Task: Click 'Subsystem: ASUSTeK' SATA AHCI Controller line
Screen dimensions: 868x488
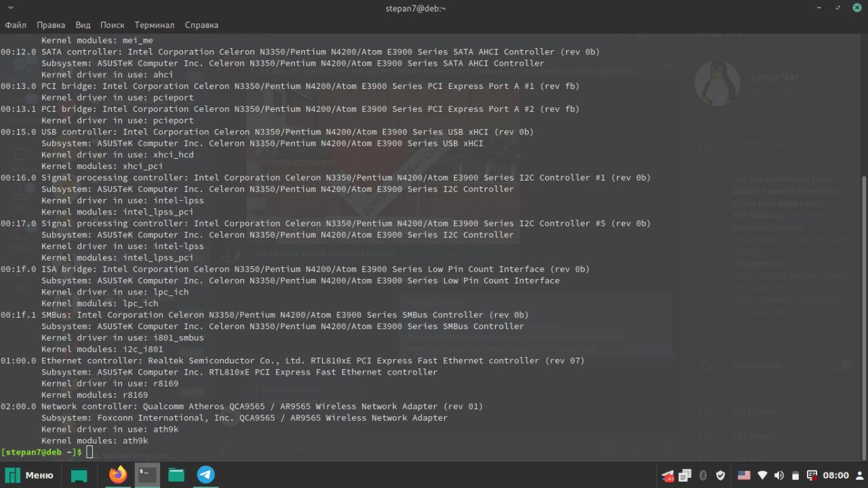Action: pyautogui.click(x=293, y=63)
